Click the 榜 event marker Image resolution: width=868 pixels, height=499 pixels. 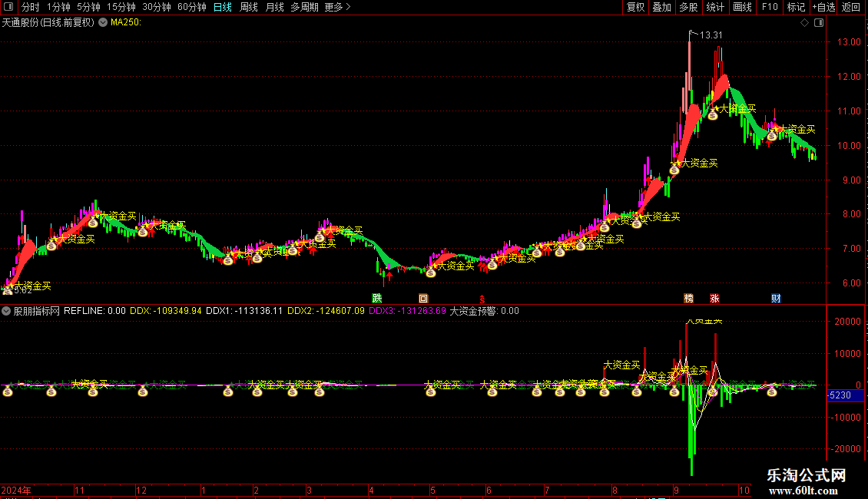click(689, 298)
